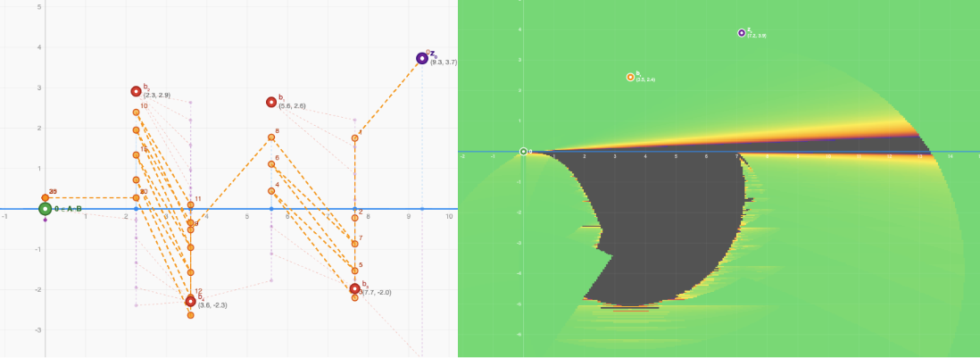Click the green origin marker in the heatmap

(x=523, y=152)
